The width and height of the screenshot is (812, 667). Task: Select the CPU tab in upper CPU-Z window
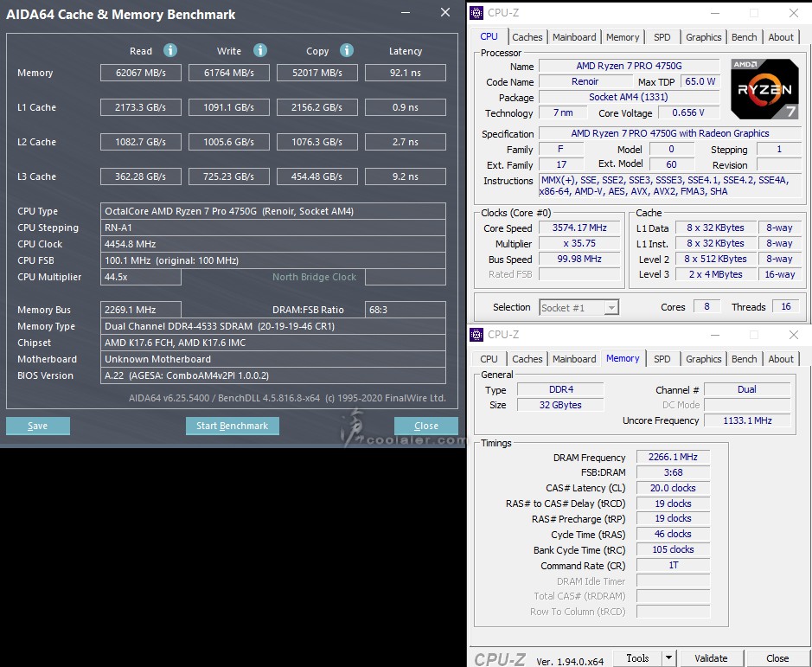pos(489,36)
